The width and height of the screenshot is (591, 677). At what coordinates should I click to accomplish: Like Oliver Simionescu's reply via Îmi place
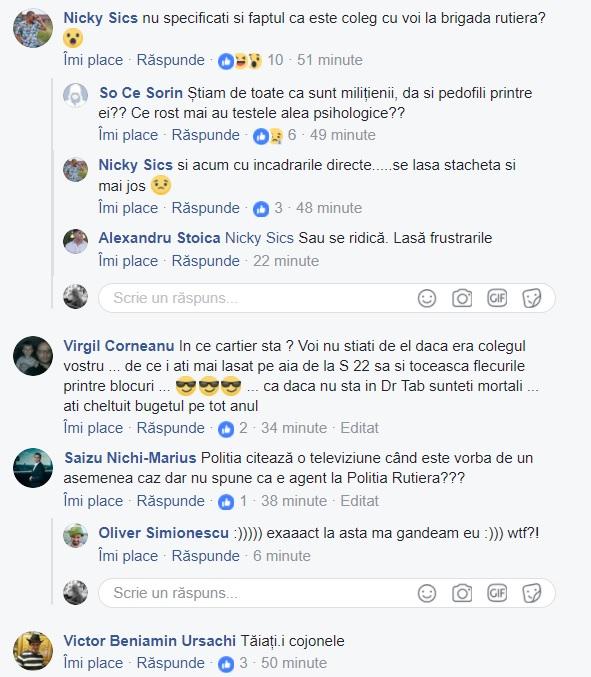[128, 556]
